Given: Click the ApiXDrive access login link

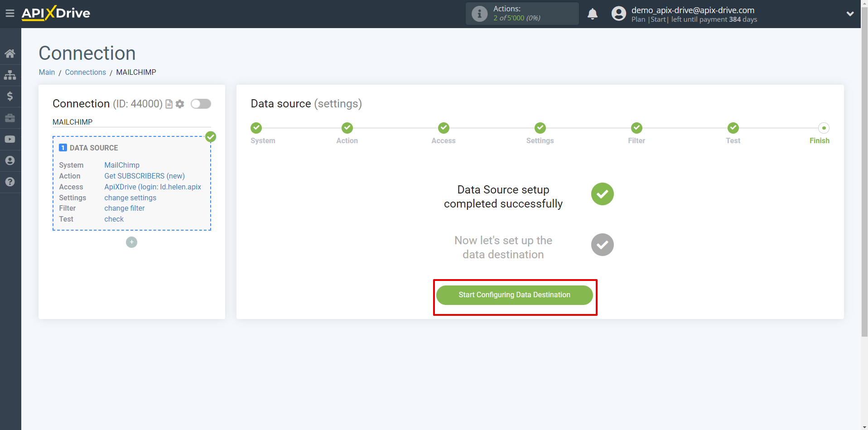Looking at the screenshot, I should click(153, 187).
